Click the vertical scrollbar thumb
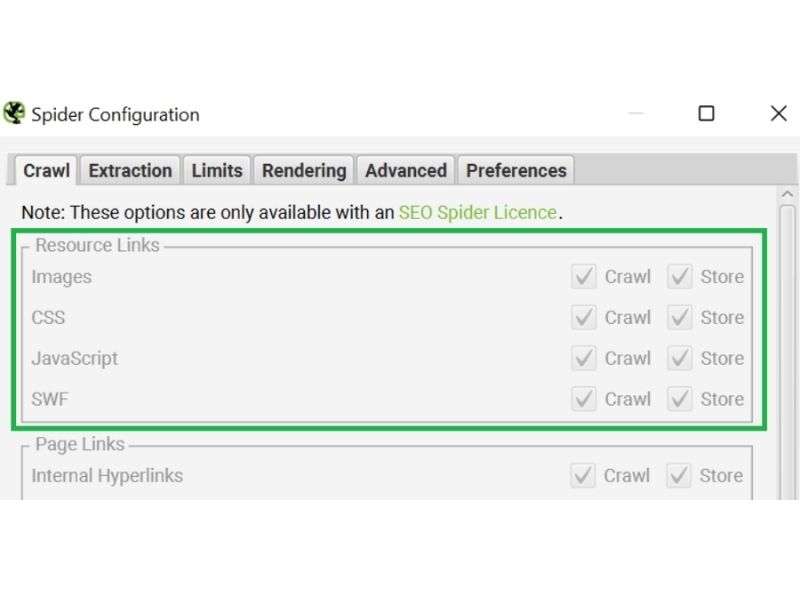Screen dimensions: 800x600 [x=787, y=352]
